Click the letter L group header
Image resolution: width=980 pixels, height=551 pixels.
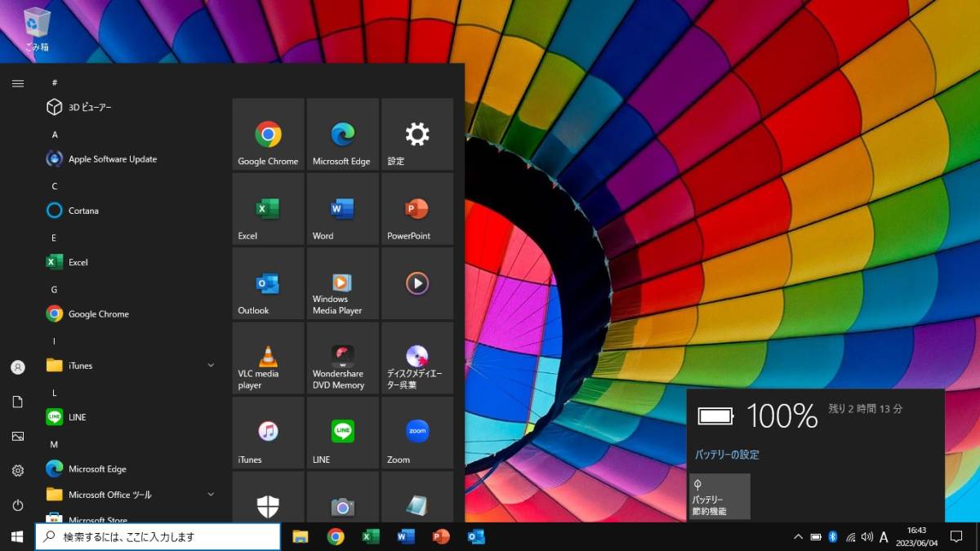(55, 393)
